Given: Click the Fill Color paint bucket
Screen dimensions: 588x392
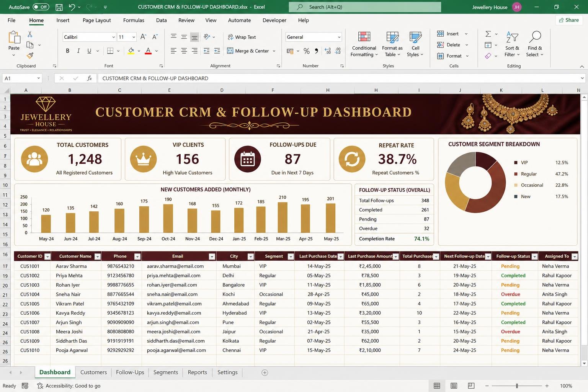Looking at the screenshot, I should tap(131, 51).
